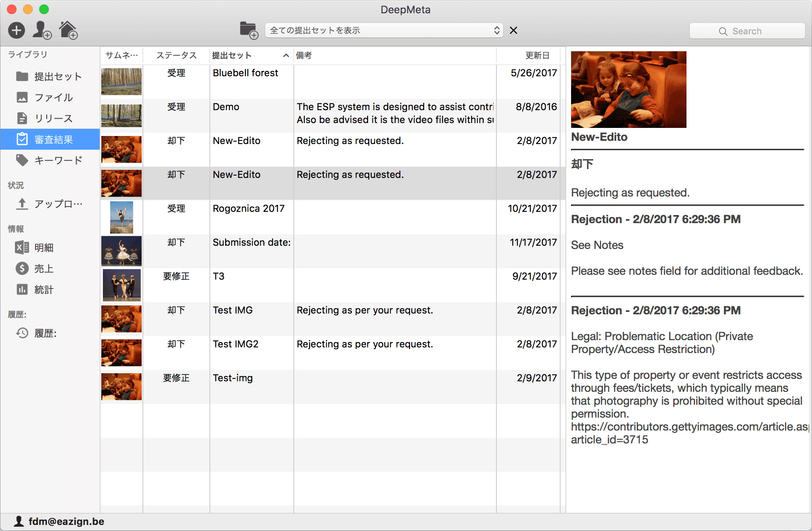Open キーワード in the sidebar
Viewport: 812px width, 531px height.
[50, 160]
